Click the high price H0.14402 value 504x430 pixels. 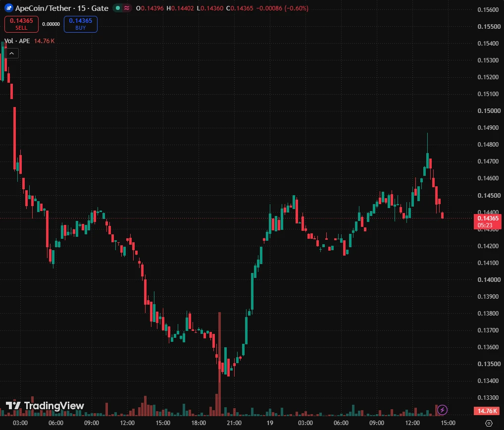pyautogui.click(x=180, y=8)
